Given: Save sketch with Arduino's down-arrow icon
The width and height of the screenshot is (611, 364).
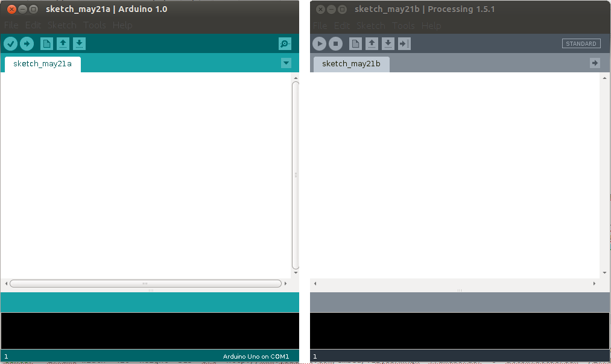Looking at the screenshot, I should 79,43.
